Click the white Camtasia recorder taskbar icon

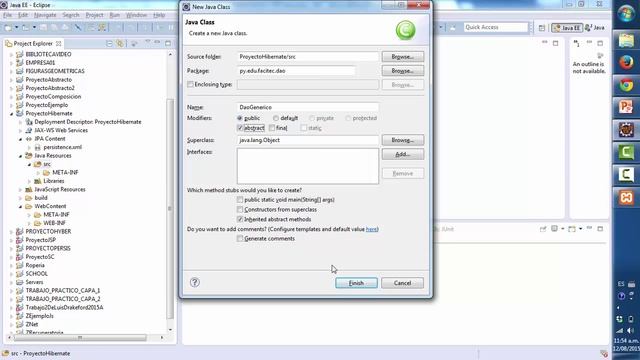point(626,175)
